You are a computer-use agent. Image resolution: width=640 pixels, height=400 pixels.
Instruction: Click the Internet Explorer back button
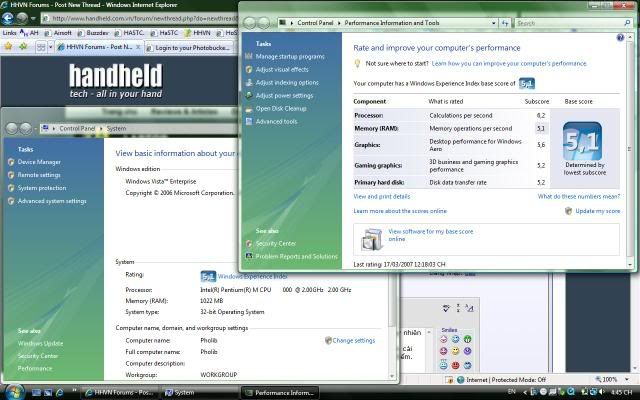[x=8, y=18]
